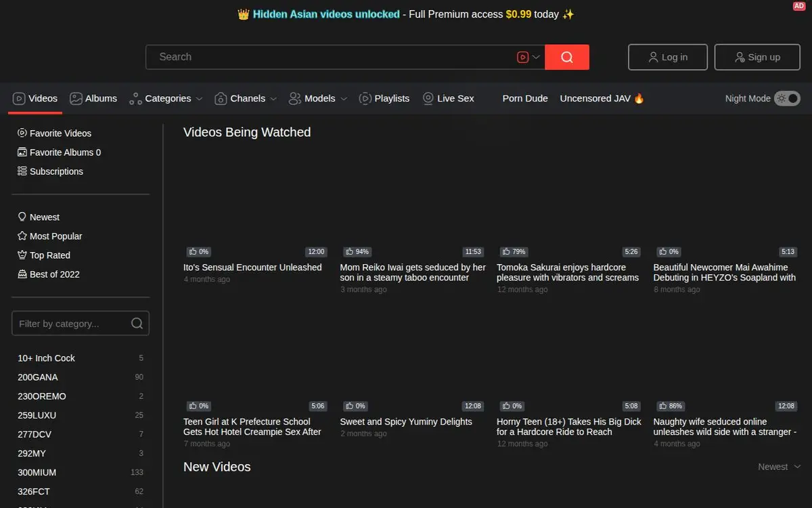Select the 326FCT category row
The image size is (812, 508).
[x=81, y=491]
